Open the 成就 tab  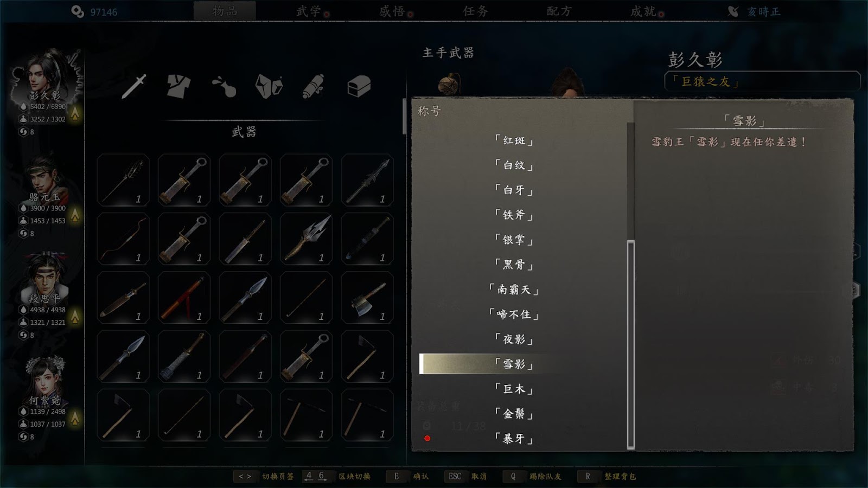[x=643, y=11]
